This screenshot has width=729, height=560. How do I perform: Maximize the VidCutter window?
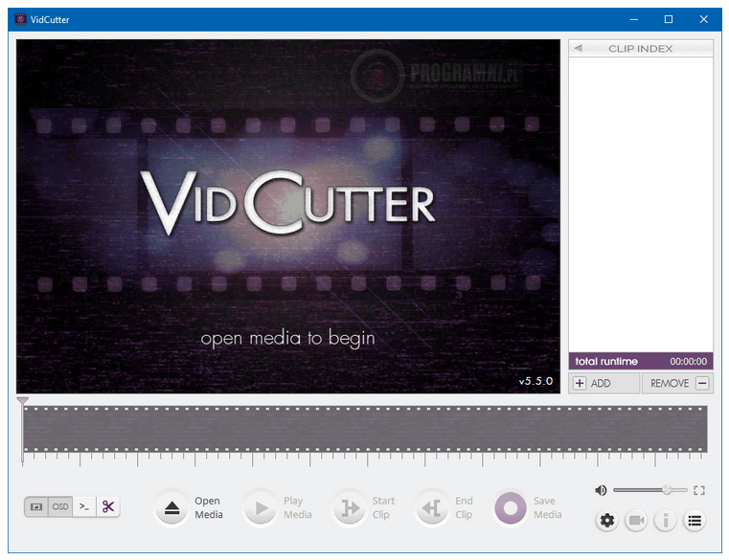coord(669,19)
